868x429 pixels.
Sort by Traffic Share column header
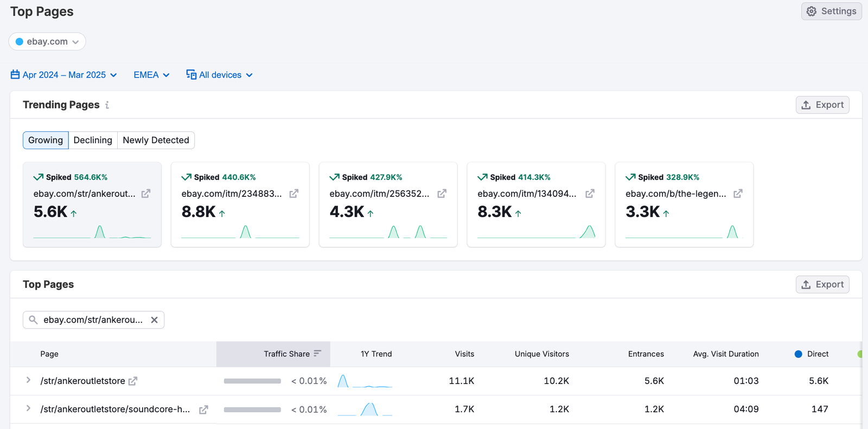click(x=286, y=354)
